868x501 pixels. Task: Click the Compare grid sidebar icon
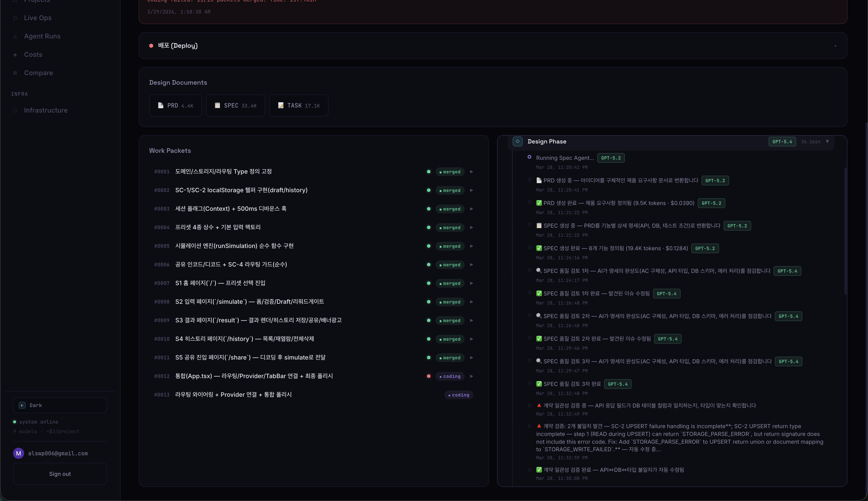(x=15, y=73)
